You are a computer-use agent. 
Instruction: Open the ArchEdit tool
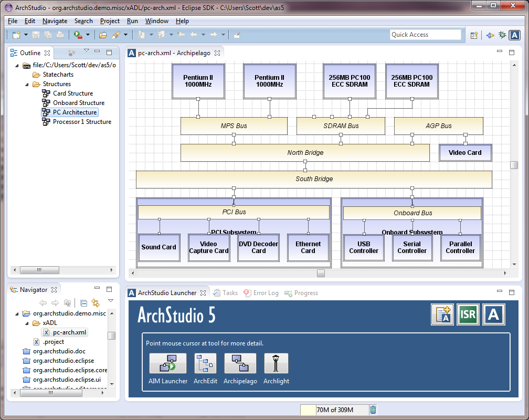[x=206, y=363]
